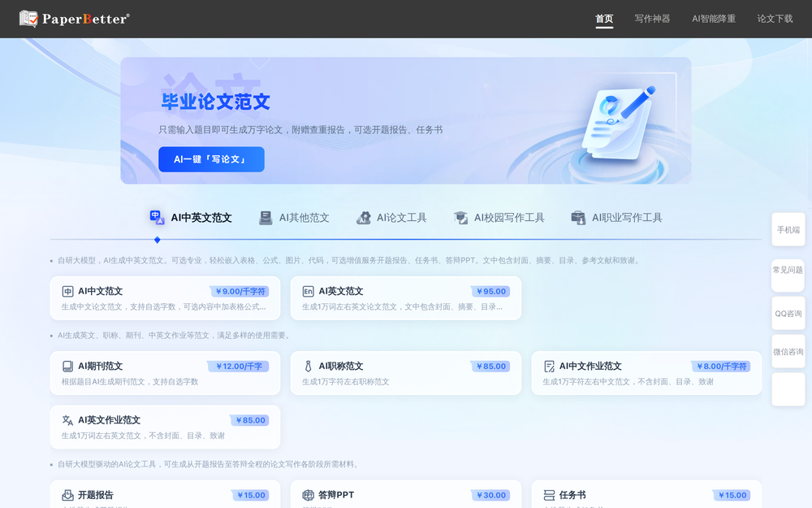Open the 微信咨询 side button

point(788,351)
